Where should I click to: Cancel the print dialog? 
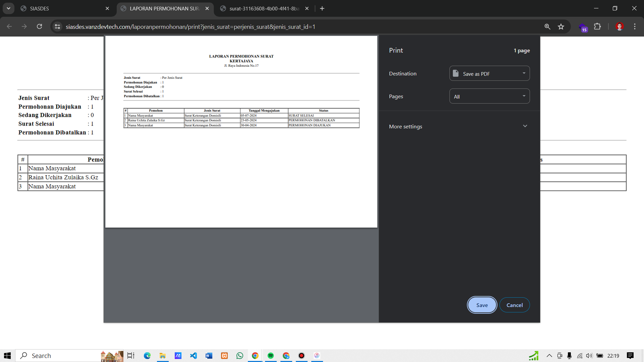coord(514,305)
